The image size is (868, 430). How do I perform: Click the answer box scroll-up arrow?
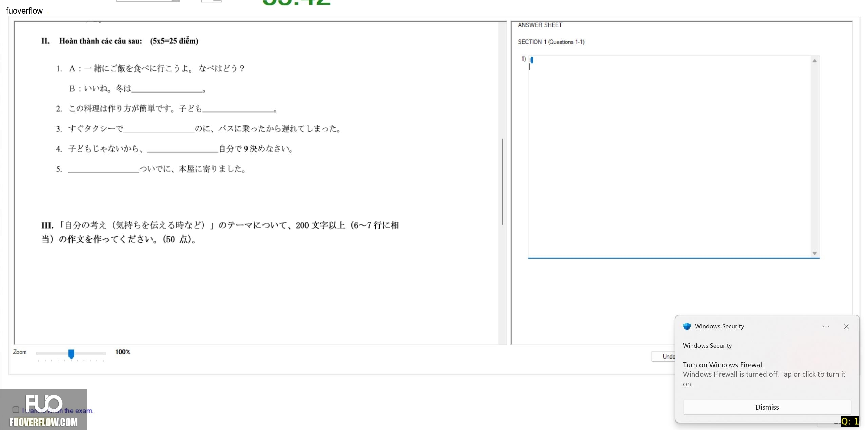tap(815, 61)
